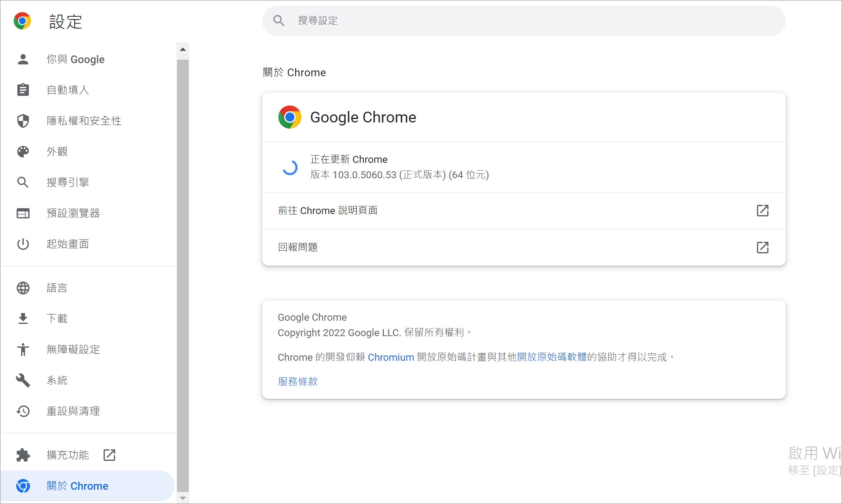Click the palette icon for 外觀

point(23,152)
